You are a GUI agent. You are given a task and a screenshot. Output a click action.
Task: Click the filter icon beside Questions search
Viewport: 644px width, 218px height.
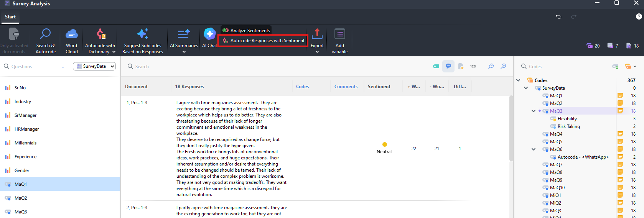63,66
